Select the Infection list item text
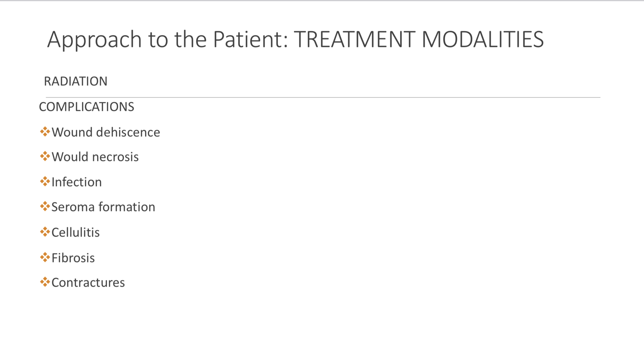 77,182
